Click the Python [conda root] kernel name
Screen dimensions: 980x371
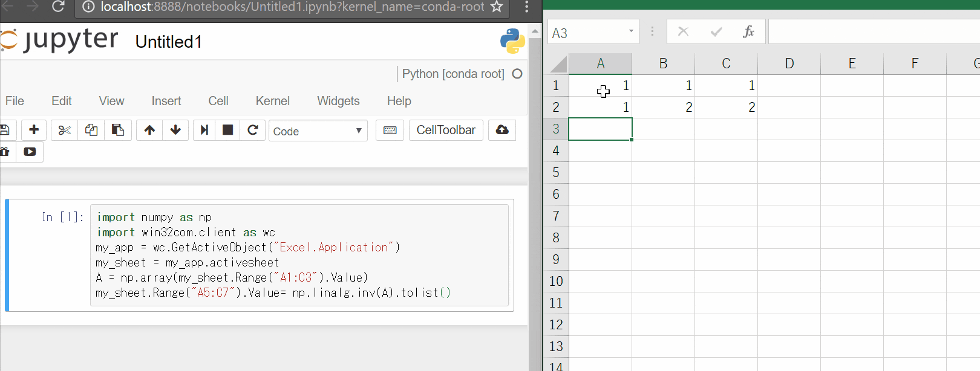pos(453,74)
